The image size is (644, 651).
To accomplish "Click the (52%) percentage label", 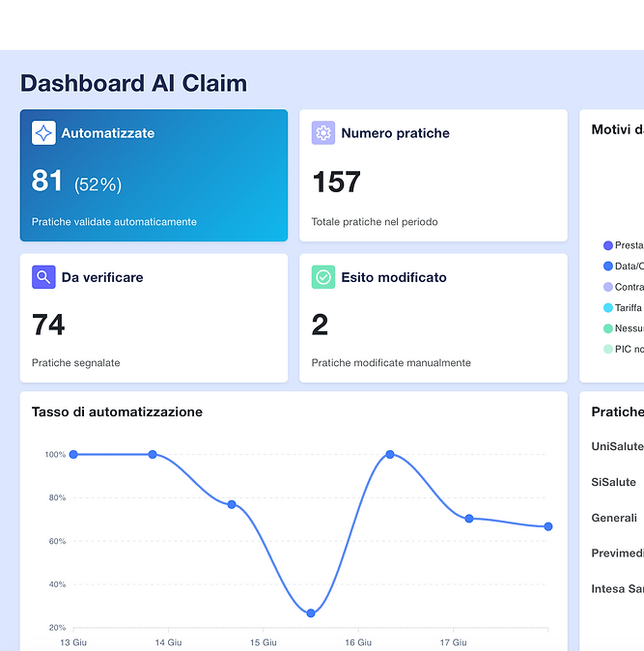I will (x=98, y=184).
